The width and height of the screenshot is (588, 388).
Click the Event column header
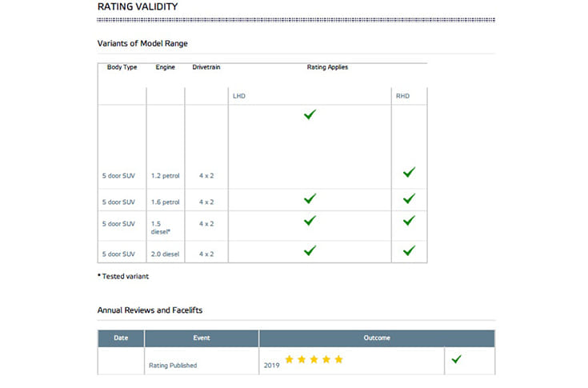click(x=202, y=338)
